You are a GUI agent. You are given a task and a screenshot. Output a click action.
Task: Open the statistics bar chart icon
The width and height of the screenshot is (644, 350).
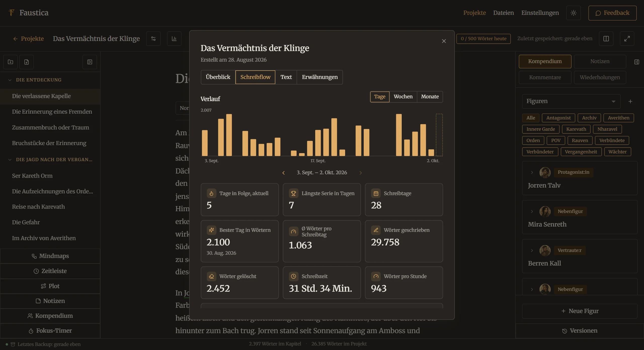click(x=174, y=38)
